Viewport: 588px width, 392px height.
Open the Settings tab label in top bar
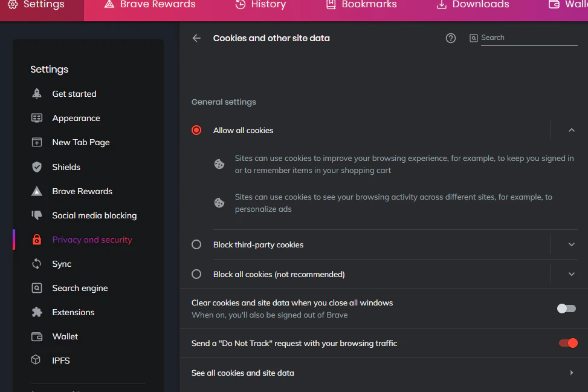(44, 4)
